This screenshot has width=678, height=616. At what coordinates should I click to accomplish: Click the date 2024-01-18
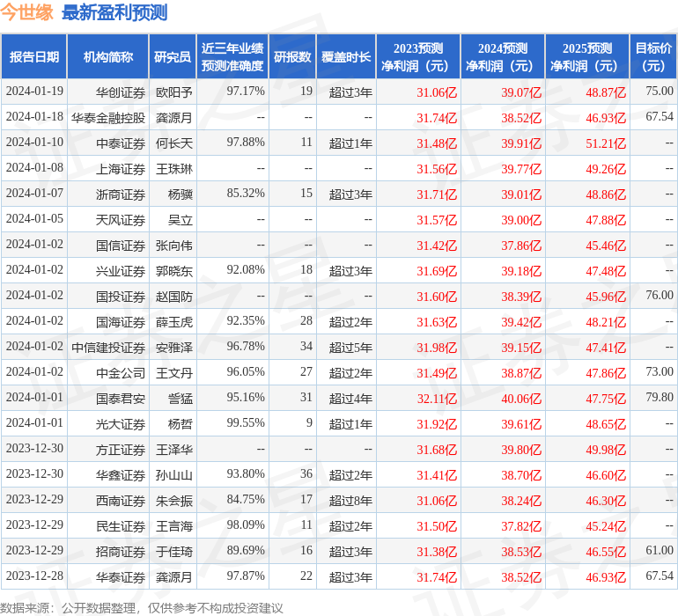(34, 116)
